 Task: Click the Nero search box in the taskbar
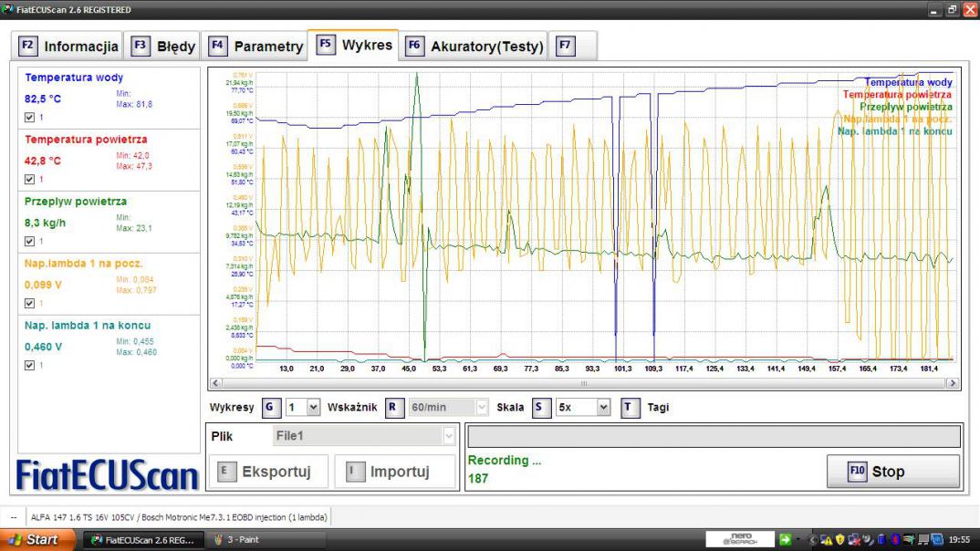pos(740,539)
